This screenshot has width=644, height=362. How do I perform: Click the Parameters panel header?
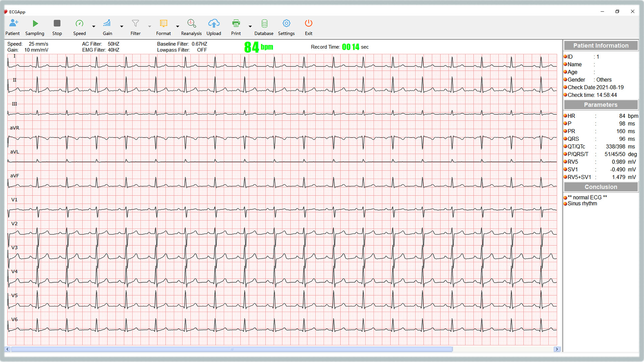[601, 105]
